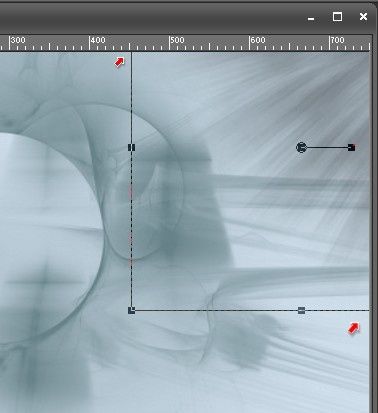Viewport: 378px width, 413px height.
Task: Select the square rotation handle at line end
Action: click(x=351, y=147)
